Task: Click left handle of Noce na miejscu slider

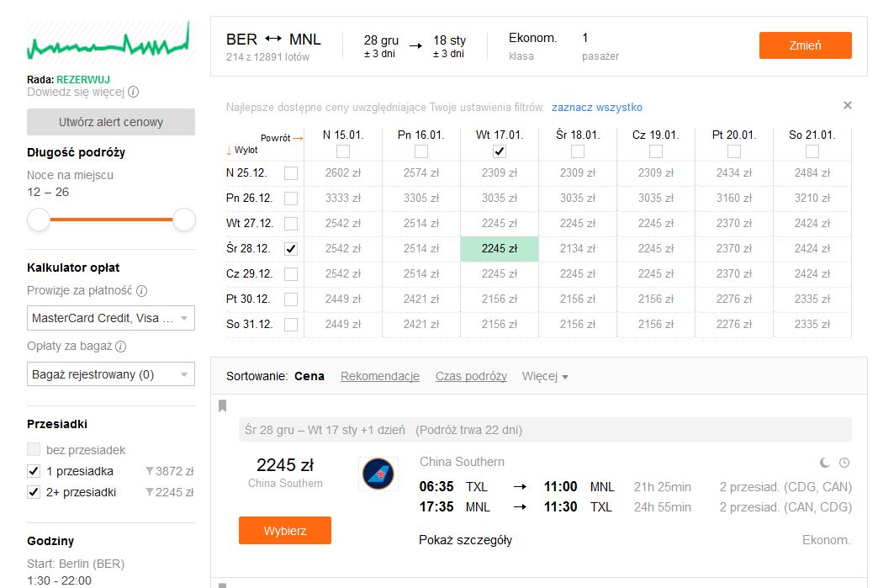Action: click(39, 220)
